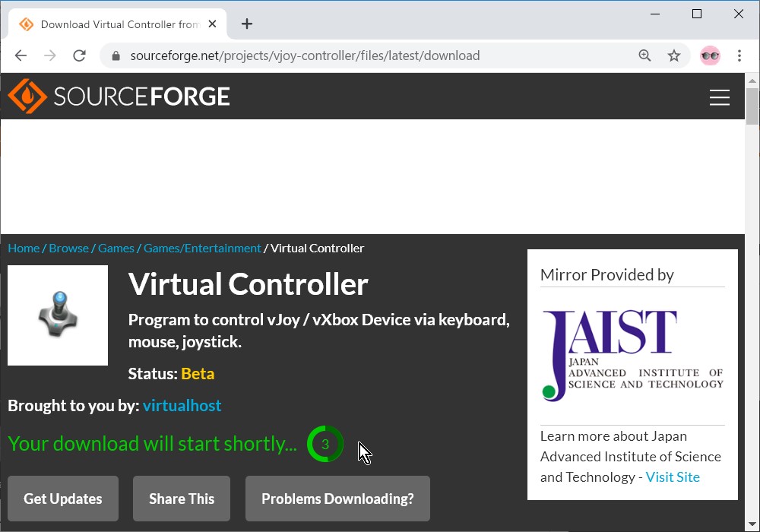Click the download countdown progress circle
Screen dimensions: 760x532
coord(325,444)
